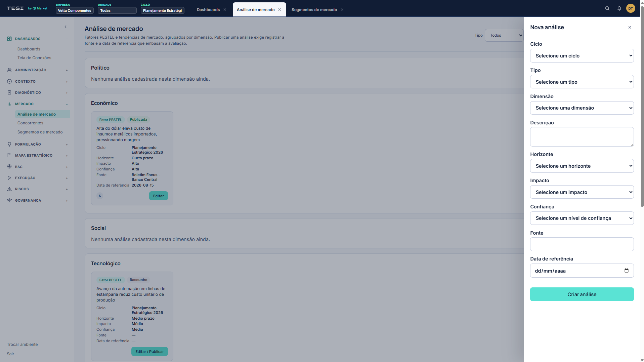The width and height of the screenshot is (644, 362).
Task: Close the Segmentos de mercado tab
Action: click(x=342, y=10)
